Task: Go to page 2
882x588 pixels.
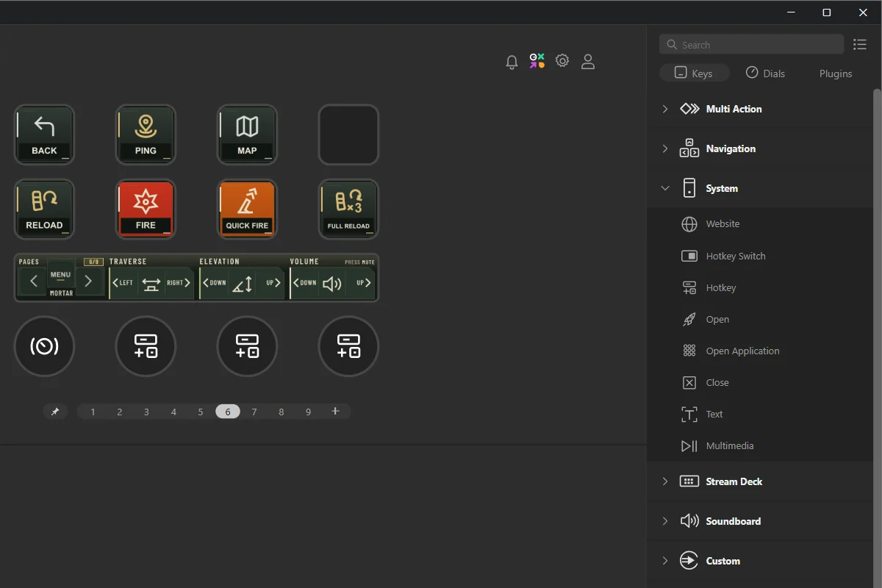Action: [120, 412]
